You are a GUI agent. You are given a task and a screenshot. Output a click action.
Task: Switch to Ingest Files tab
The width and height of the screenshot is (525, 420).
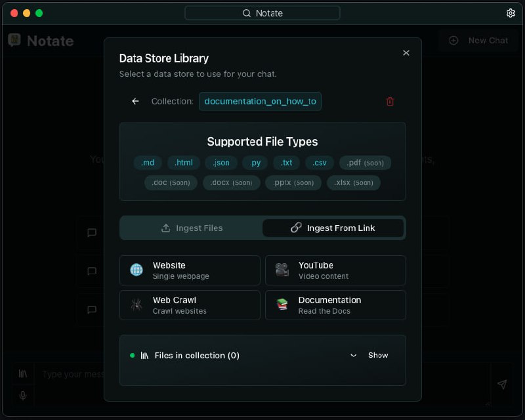(x=192, y=228)
